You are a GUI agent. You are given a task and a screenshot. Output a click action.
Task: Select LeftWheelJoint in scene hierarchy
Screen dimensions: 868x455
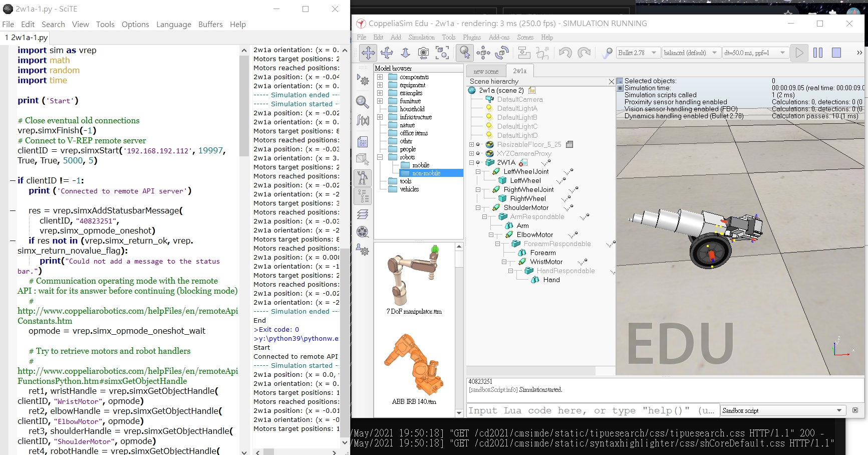coord(526,171)
